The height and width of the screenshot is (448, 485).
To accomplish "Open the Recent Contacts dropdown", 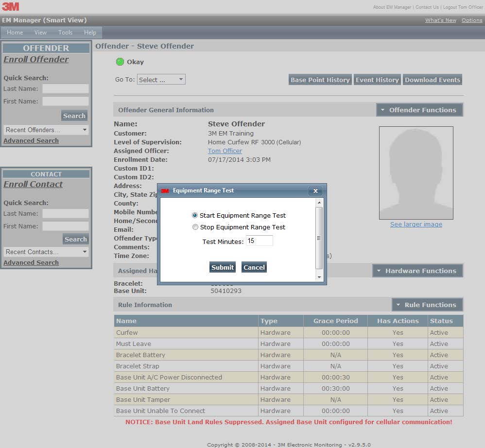I will click(x=46, y=252).
